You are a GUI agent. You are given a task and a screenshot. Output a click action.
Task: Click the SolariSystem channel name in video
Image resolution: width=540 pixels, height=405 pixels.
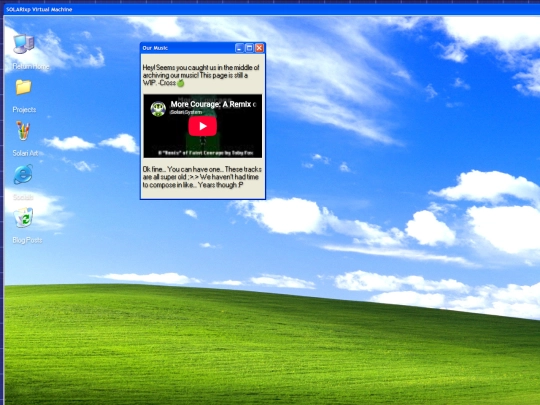186,112
